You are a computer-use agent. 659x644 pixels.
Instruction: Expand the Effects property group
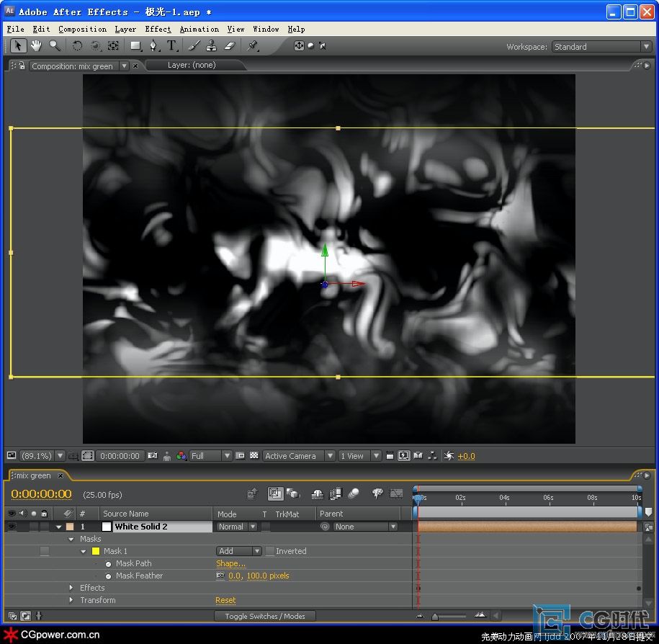point(71,588)
